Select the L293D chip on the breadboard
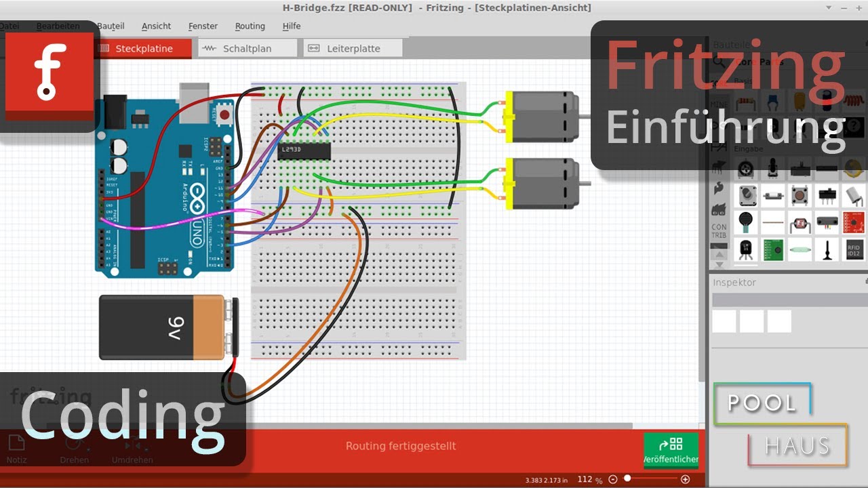 tap(304, 150)
